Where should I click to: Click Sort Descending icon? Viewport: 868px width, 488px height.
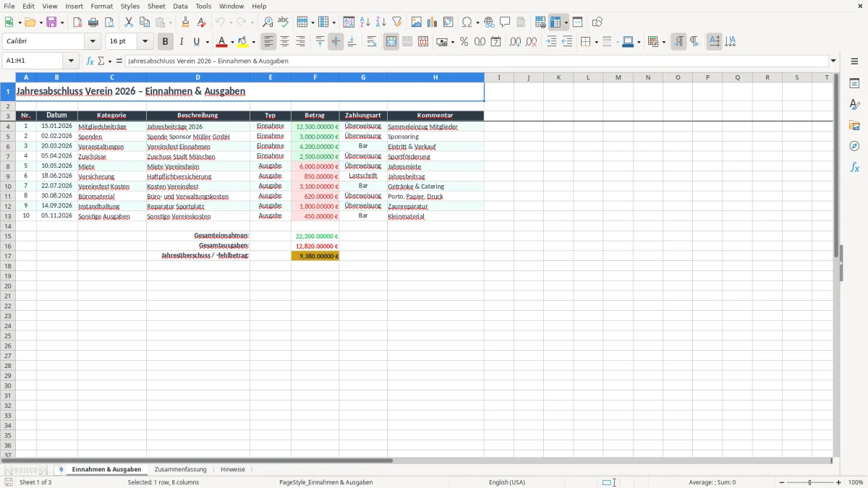381,22
